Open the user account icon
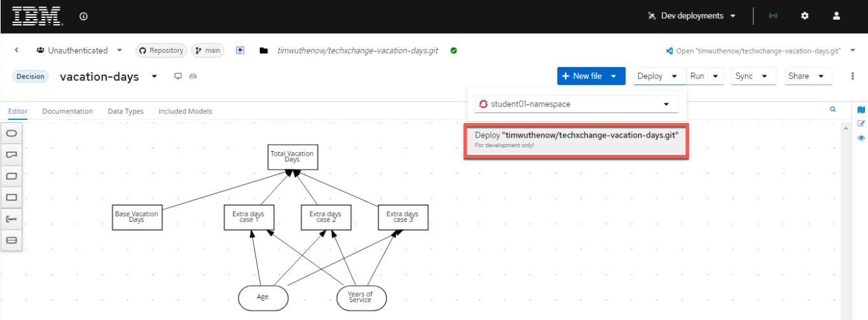 click(837, 16)
